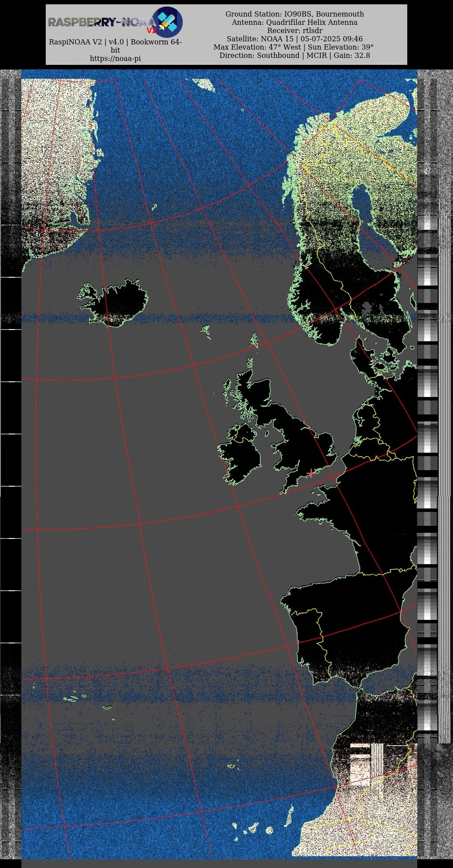Image resolution: width=453 pixels, height=868 pixels.
Task: Click Ireland on the satellite map
Action: (240, 455)
